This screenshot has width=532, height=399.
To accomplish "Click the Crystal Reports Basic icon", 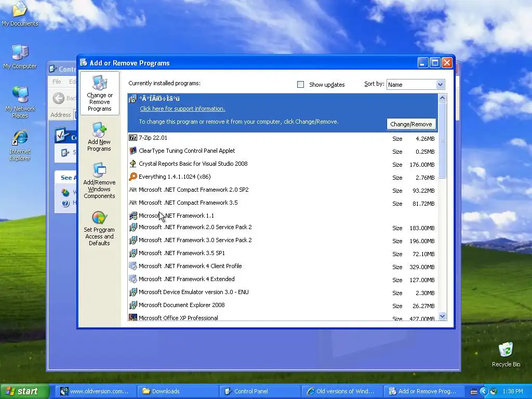I will click(x=133, y=164).
